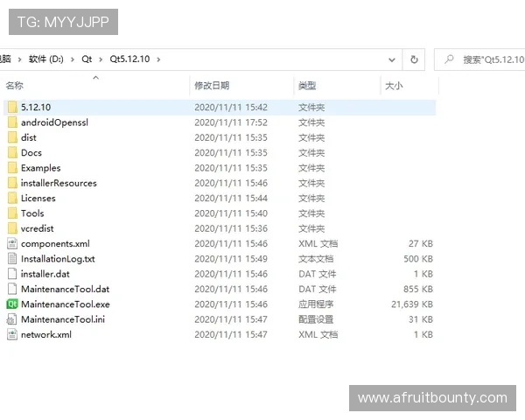
Task: Click the network.xml file icon
Action: tap(12, 334)
